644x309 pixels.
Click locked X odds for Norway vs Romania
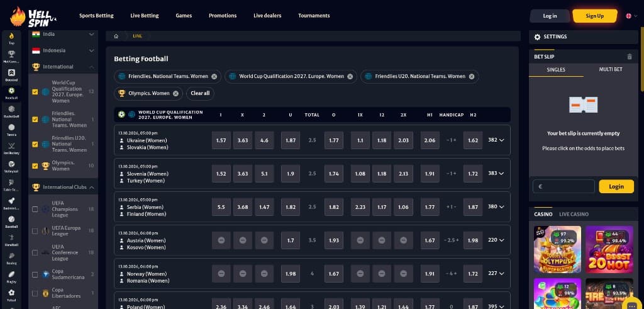click(x=243, y=273)
